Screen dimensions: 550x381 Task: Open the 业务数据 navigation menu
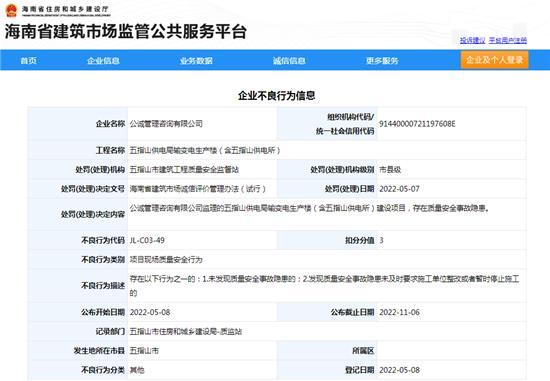196,61
